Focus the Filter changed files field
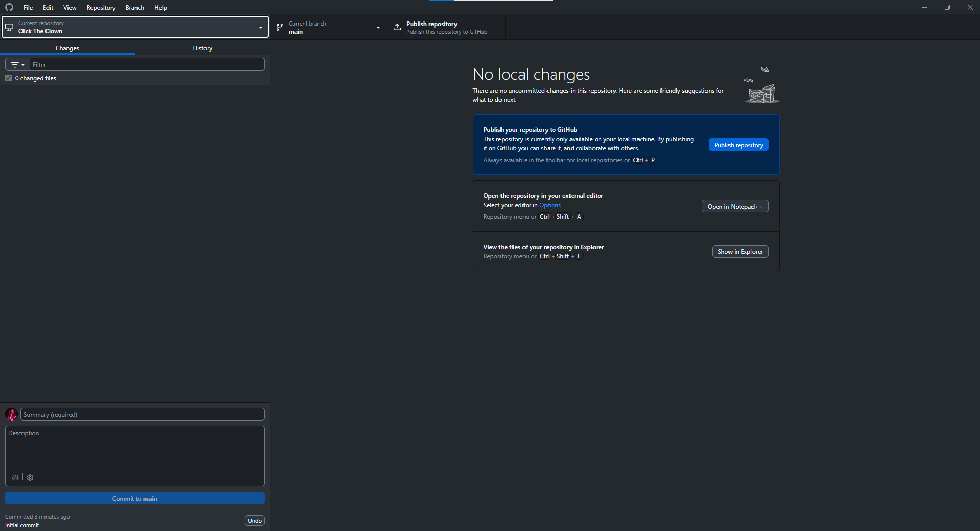The width and height of the screenshot is (980, 531). tap(147, 64)
